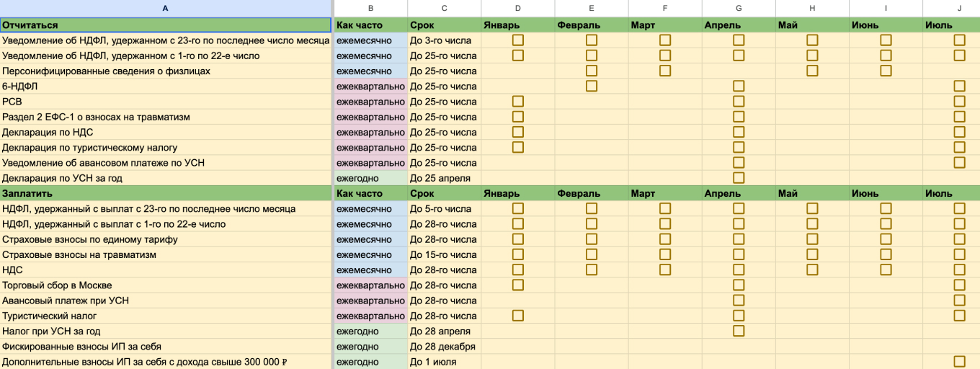Image resolution: width=980 pixels, height=369 pixels.
Task: Mark July checkbox for Дополнительные взносы ИП
Action: (959, 362)
